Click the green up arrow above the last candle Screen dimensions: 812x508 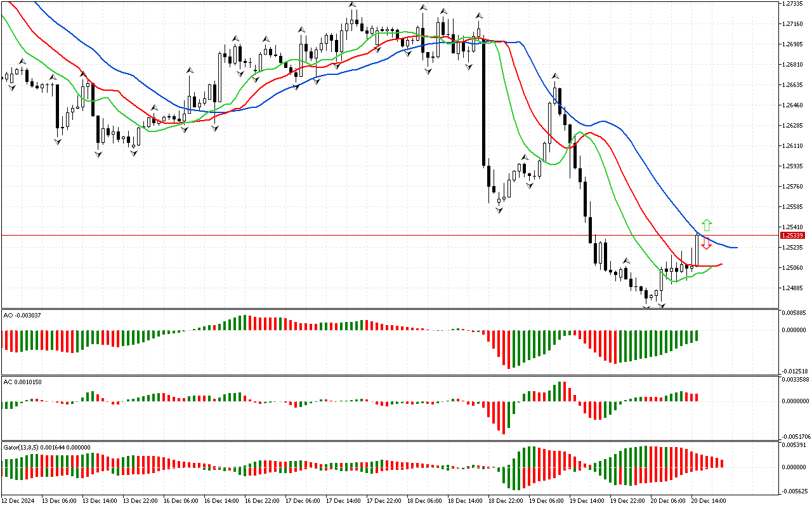(x=707, y=225)
